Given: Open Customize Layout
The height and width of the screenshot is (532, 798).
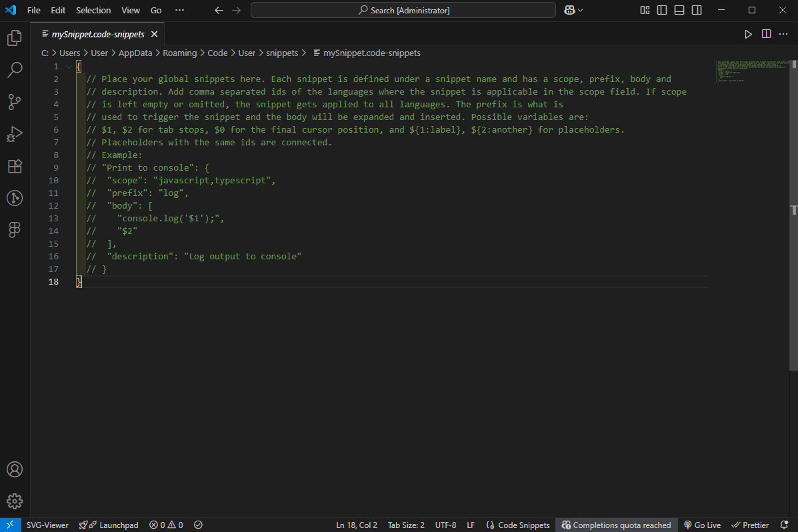Looking at the screenshot, I should tap(645, 10).
